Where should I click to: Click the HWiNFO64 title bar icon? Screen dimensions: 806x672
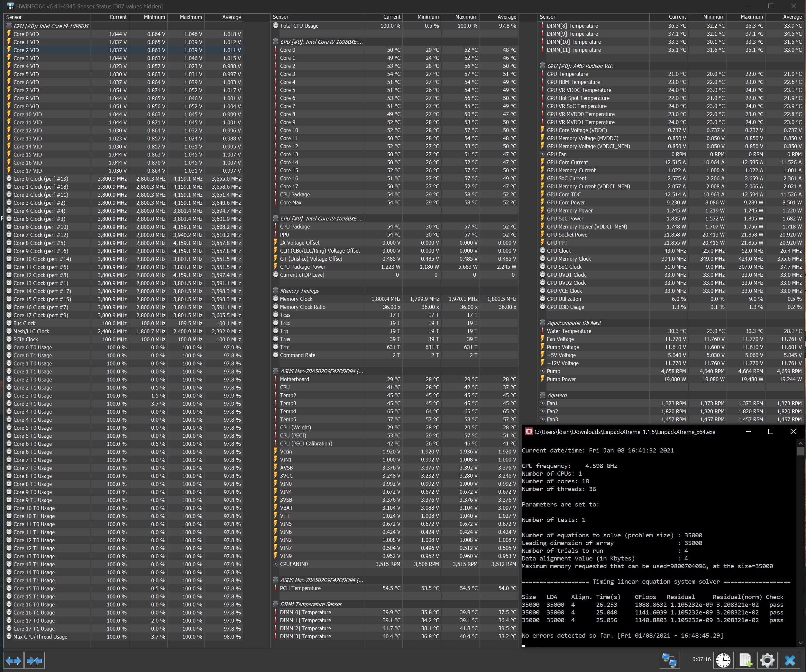[x=10, y=6]
